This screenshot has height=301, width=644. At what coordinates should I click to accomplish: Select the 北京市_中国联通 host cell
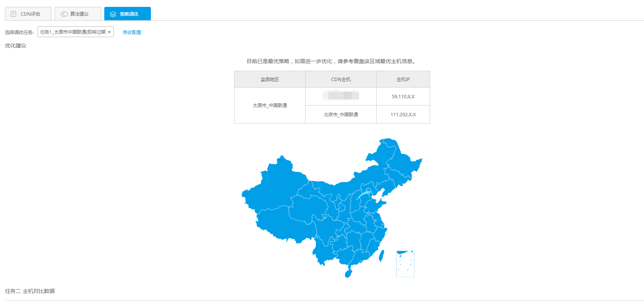(341, 115)
